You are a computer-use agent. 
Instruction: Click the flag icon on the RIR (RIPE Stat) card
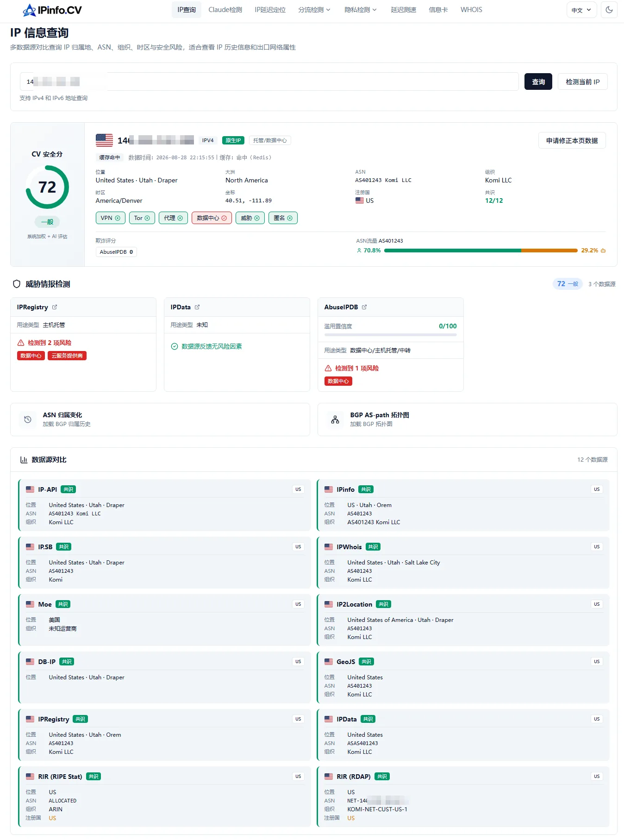[30, 777]
